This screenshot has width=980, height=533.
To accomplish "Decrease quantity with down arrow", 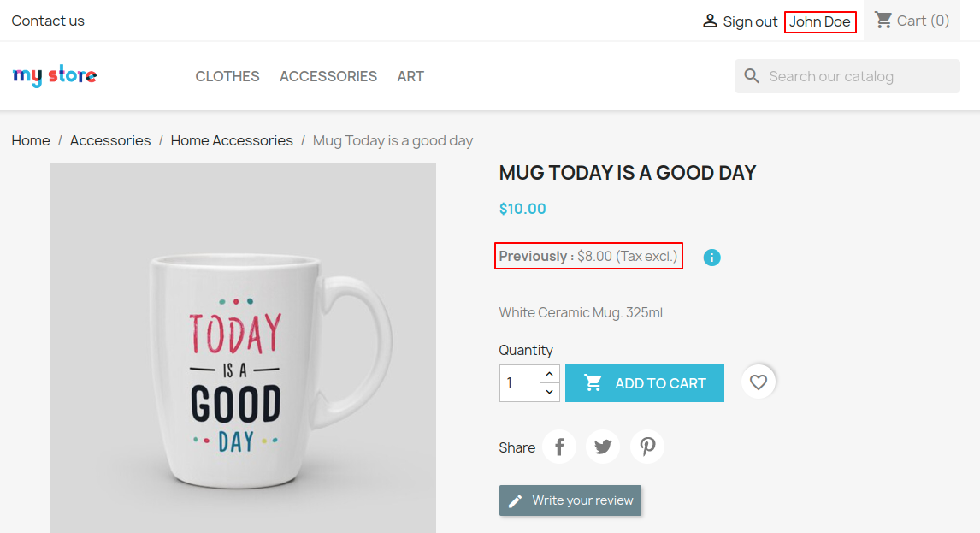I will click(x=550, y=392).
